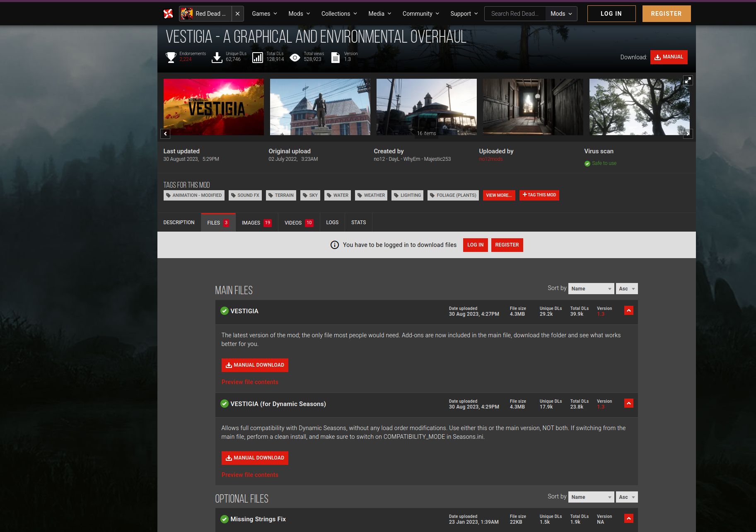Go to previous gallery images
Image resolution: width=756 pixels, height=532 pixels.
coord(165,133)
